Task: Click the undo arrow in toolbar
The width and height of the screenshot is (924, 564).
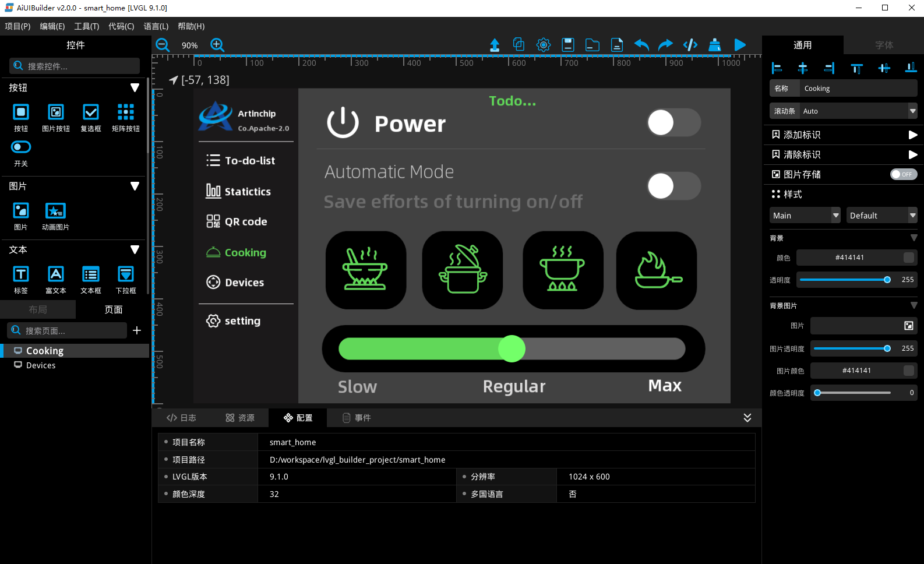Action: point(641,45)
